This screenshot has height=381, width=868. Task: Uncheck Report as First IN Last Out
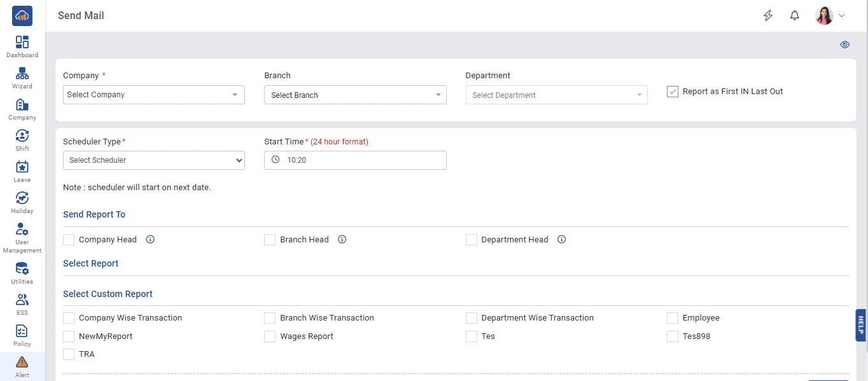(673, 92)
